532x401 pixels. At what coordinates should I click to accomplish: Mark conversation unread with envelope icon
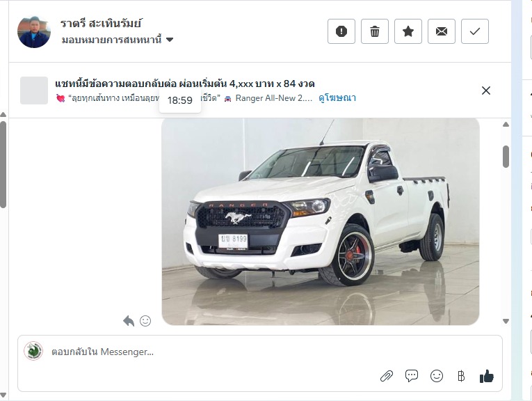[442, 31]
